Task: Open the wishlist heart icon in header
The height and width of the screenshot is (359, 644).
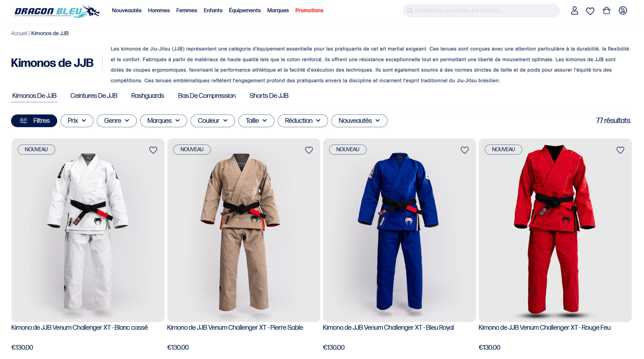Action: (x=590, y=11)
